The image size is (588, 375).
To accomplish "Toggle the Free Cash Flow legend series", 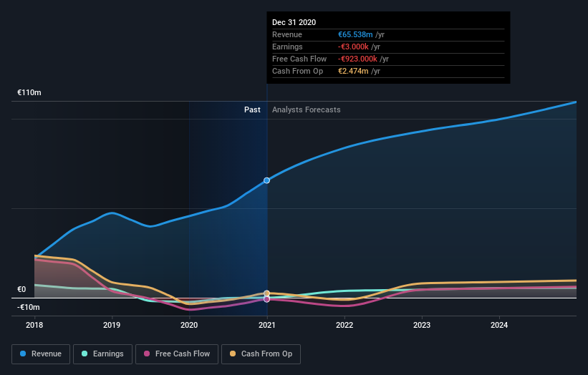I will (177, 354).
